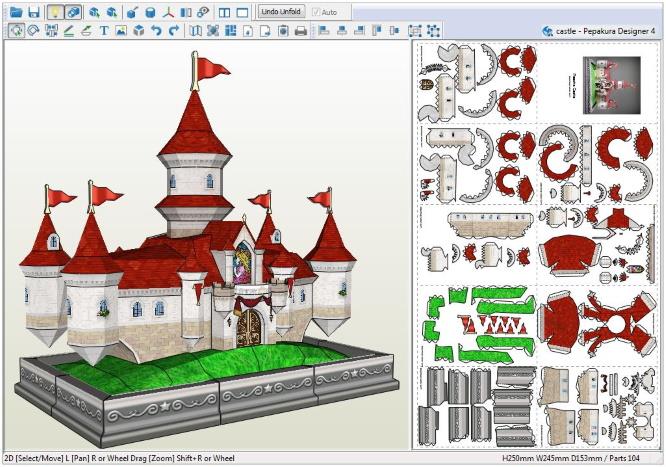Image resolution: width=666 pixels, height=467 pixels.
Task: Open a file with the folder icon
Action: pos(16,12)
